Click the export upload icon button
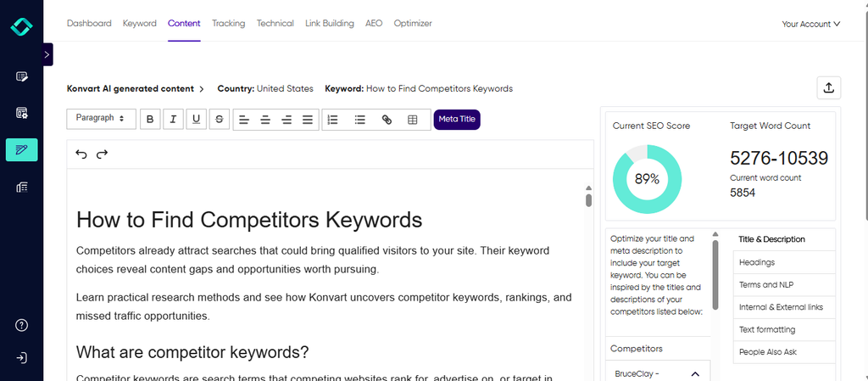Screen dimensions: 868x381 tap(829, 88)
